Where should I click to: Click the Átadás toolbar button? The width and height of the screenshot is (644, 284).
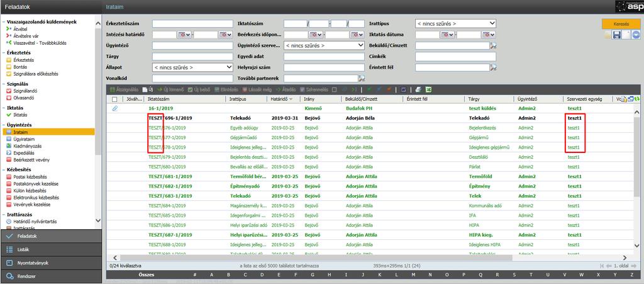(x=286, y=89)
